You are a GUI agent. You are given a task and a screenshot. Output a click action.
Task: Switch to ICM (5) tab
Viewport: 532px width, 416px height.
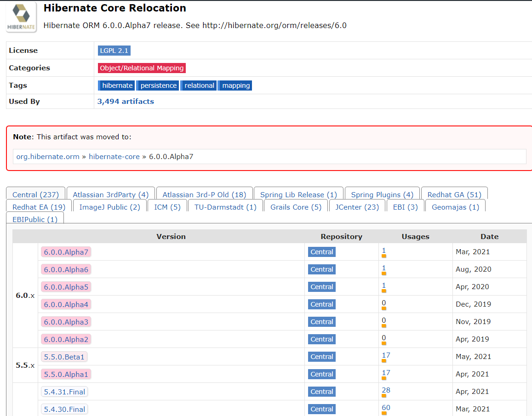[167, 207]
